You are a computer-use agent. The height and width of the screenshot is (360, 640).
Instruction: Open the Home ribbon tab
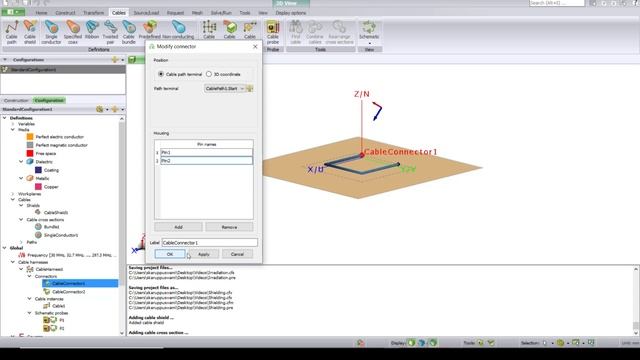(x=41, y=13)
